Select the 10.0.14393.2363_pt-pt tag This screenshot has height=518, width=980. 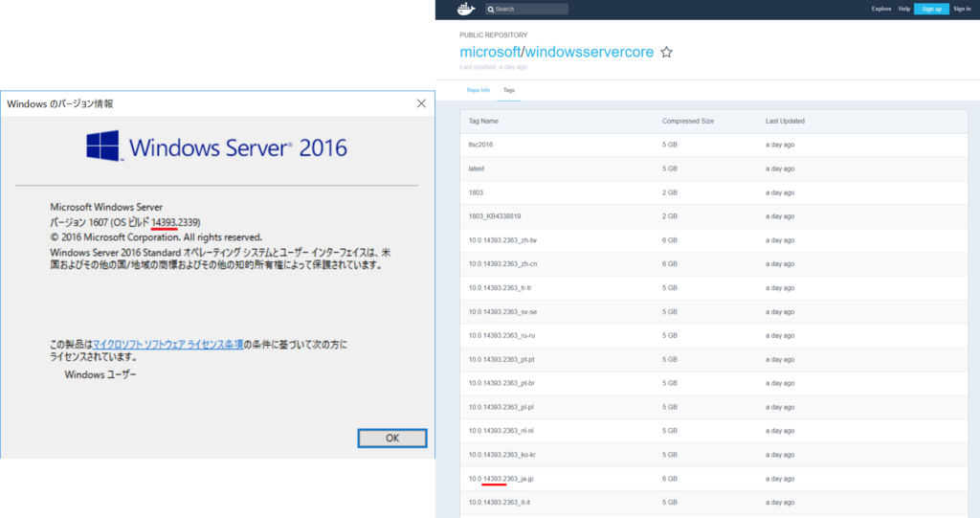[x=501, y=360]
